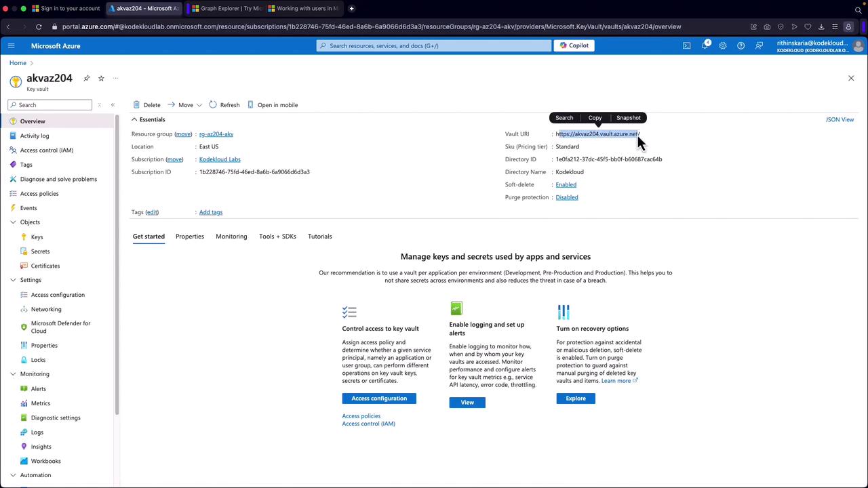Click Open in mobile
Screen dimensions: 868x488
click(272, 105)
